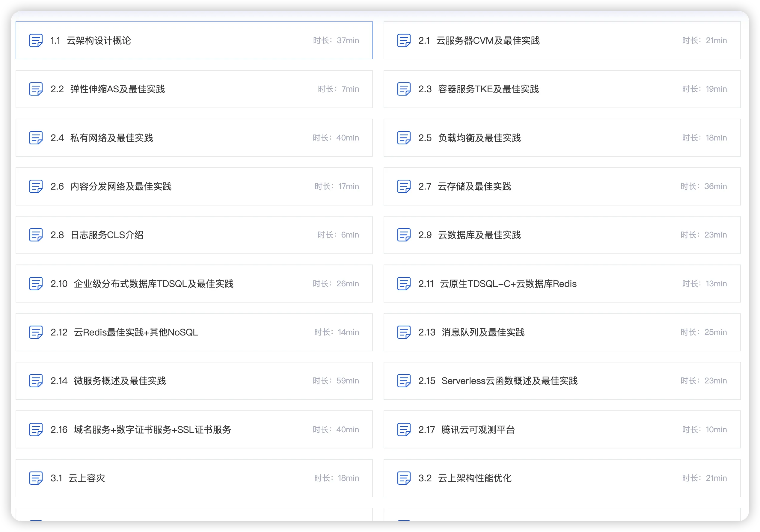The width and height of the screenshot is (760, 532).
Task: Click document icon for 3.1 云上容灾
Action: tap(36, 478)
